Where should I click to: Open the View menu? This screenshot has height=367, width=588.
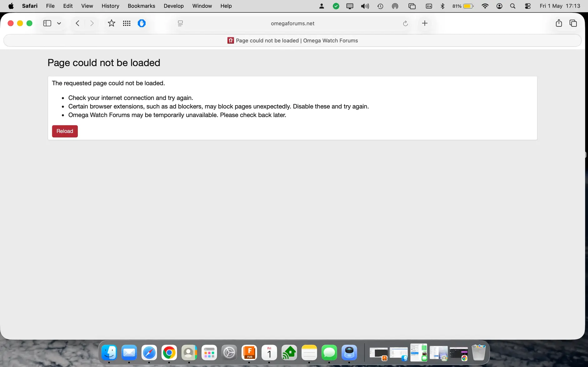87,6
